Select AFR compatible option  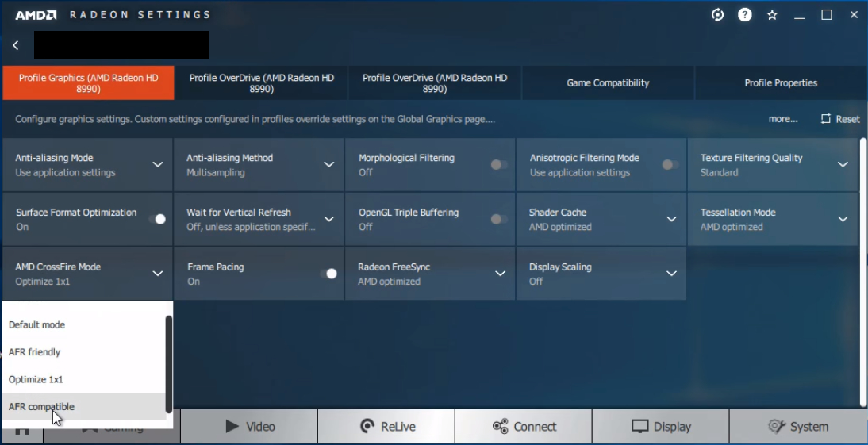click(83, 406)
